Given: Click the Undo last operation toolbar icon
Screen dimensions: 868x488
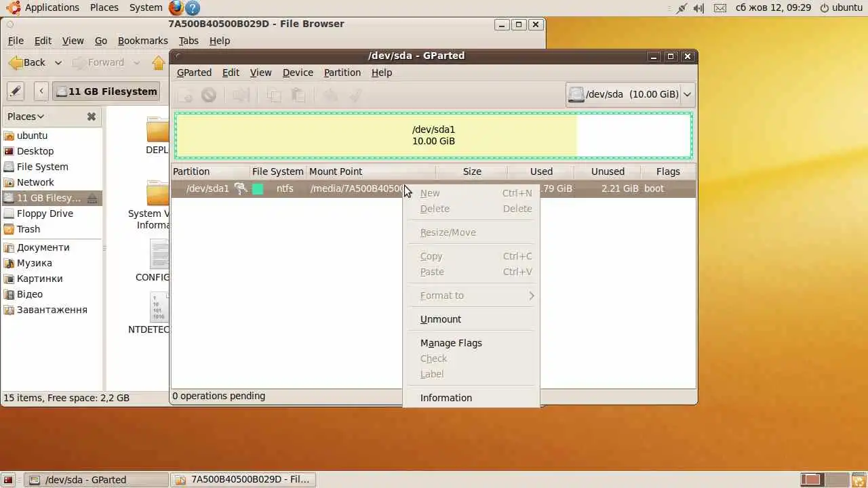Looking at the screenshot, I should pos(330,95).
